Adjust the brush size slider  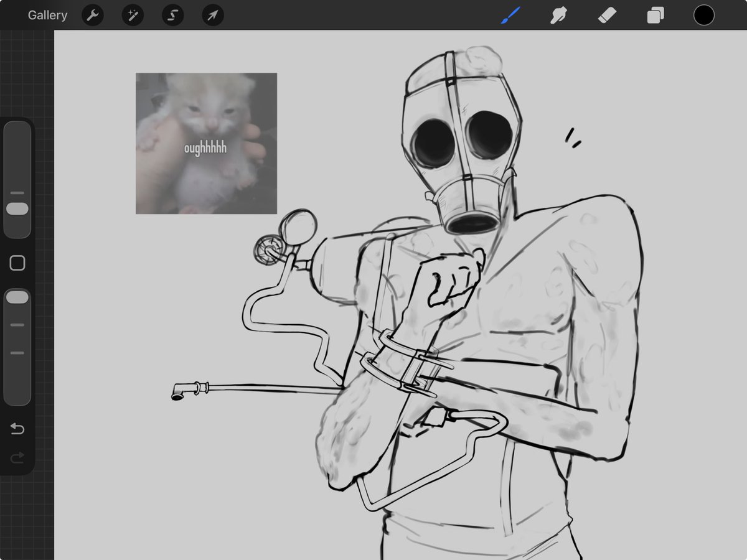coord(17,180)
